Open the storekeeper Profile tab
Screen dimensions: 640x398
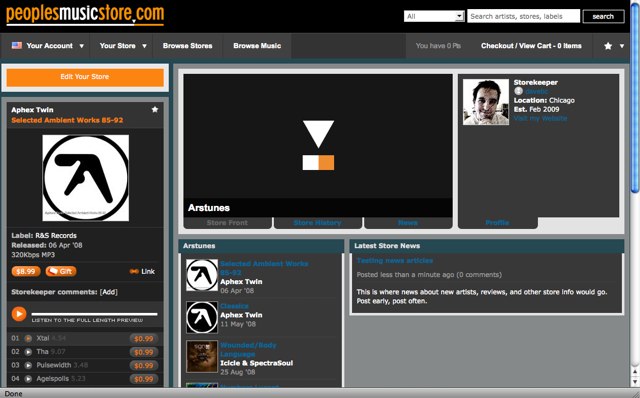pos(497,222)
